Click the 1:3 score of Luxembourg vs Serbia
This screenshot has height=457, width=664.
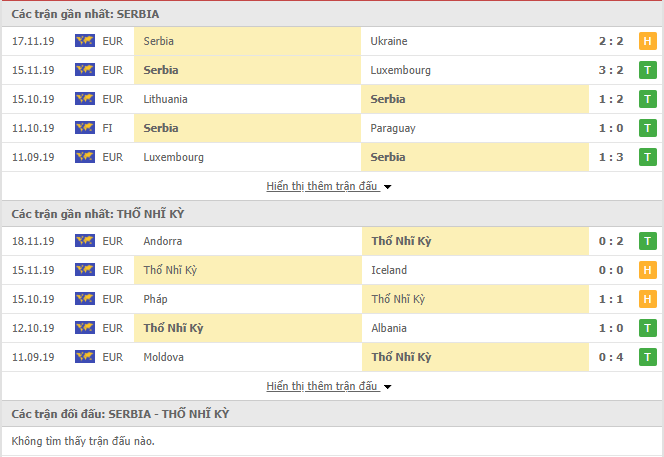point(611,157)
